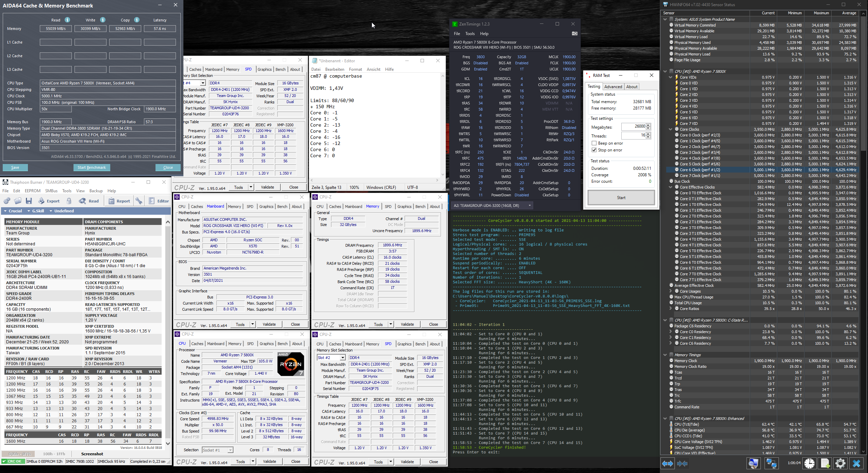868x473 pixels.
Task: Enable Beep on error checkbox
Action: (594, 143)
